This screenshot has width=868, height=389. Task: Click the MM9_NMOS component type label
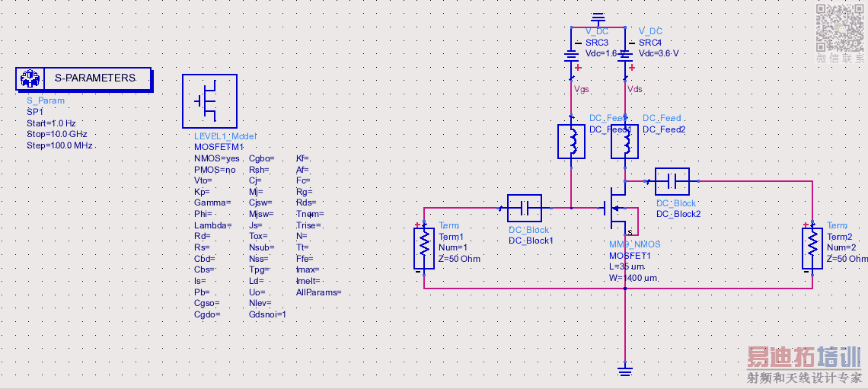[x=634, y=244]
